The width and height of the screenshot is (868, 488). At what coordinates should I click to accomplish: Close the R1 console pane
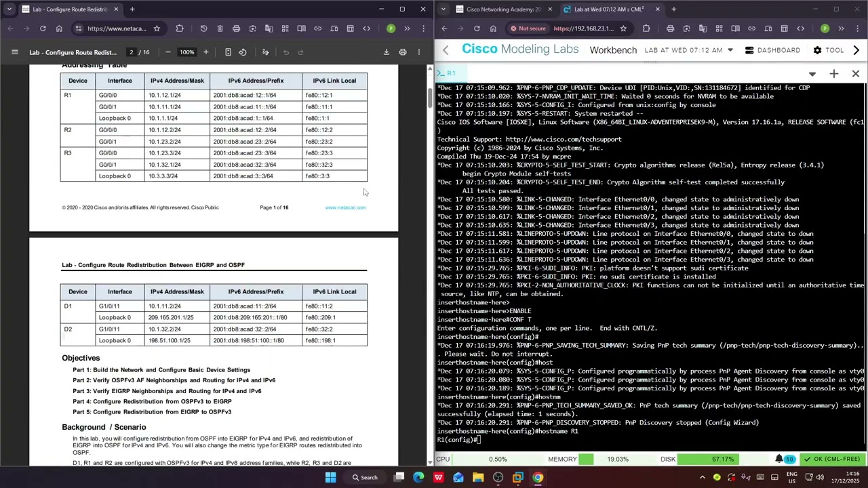[x=856, y=73]
